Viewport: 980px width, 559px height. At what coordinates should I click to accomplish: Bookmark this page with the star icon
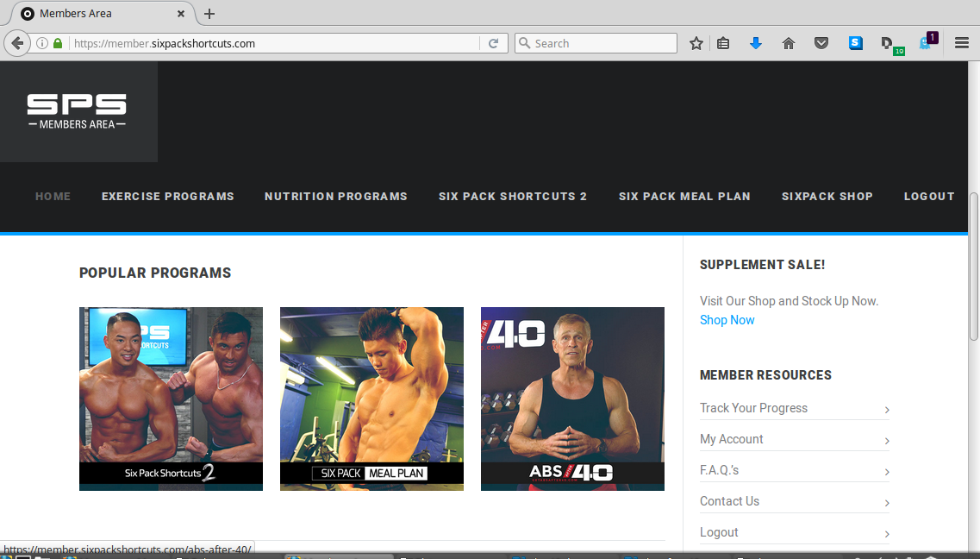point(696,43)
